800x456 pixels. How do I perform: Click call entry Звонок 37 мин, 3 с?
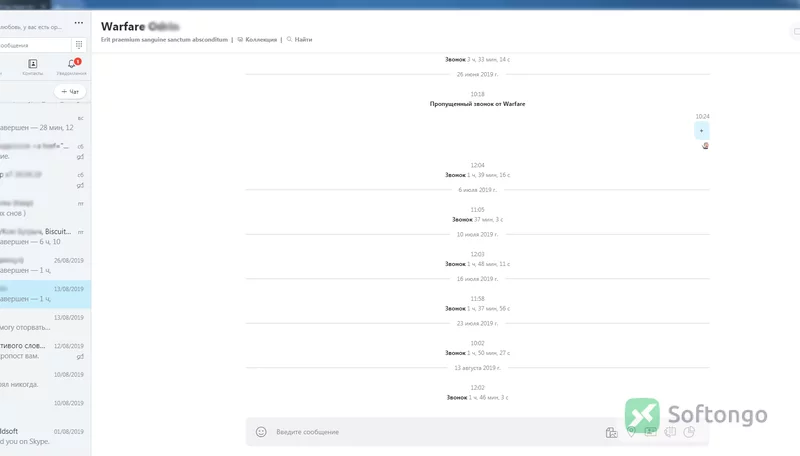coord(477,219)
